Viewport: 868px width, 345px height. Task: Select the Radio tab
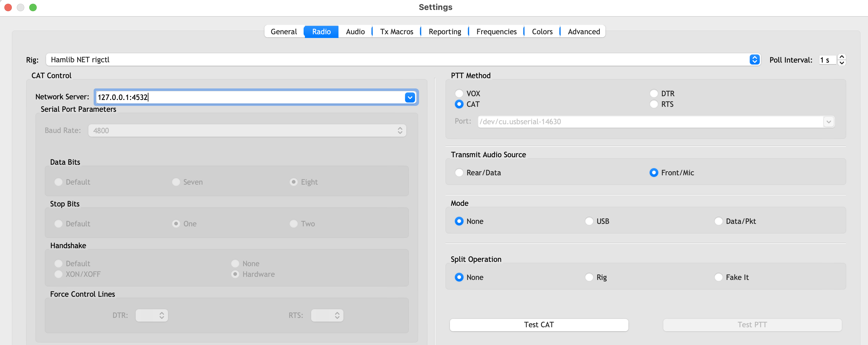pos(321,32)
